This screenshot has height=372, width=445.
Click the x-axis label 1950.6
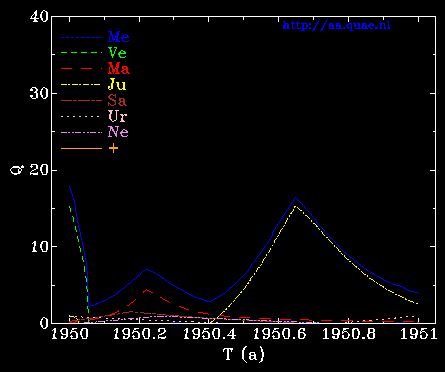point(279,334)
